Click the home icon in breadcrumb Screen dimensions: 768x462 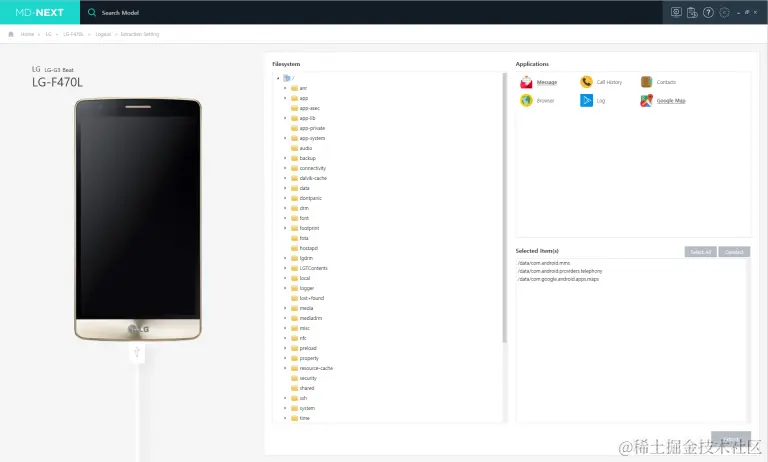(11, 34)
